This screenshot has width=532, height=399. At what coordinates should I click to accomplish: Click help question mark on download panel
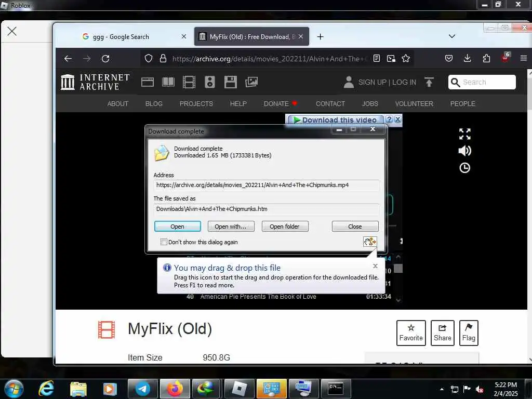pyautogui.click(x=389, y=119)
